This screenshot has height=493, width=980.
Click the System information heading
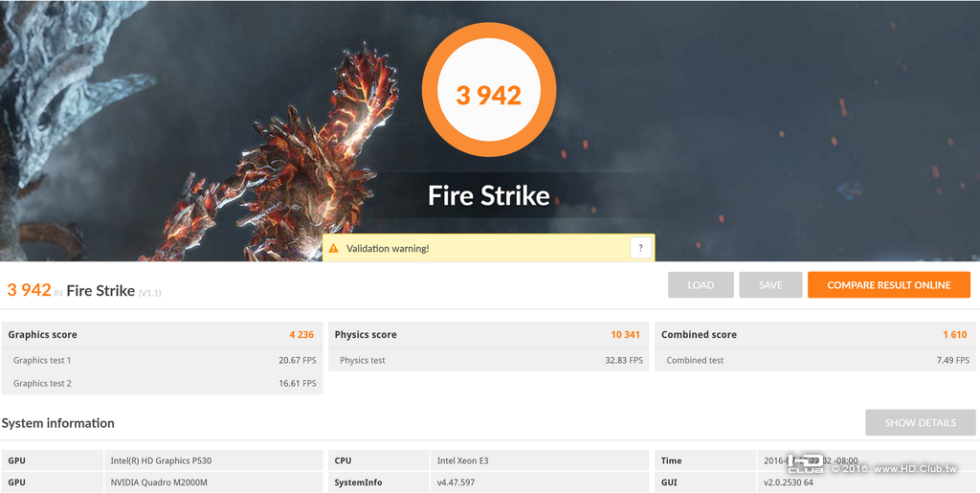coord(57,423)
